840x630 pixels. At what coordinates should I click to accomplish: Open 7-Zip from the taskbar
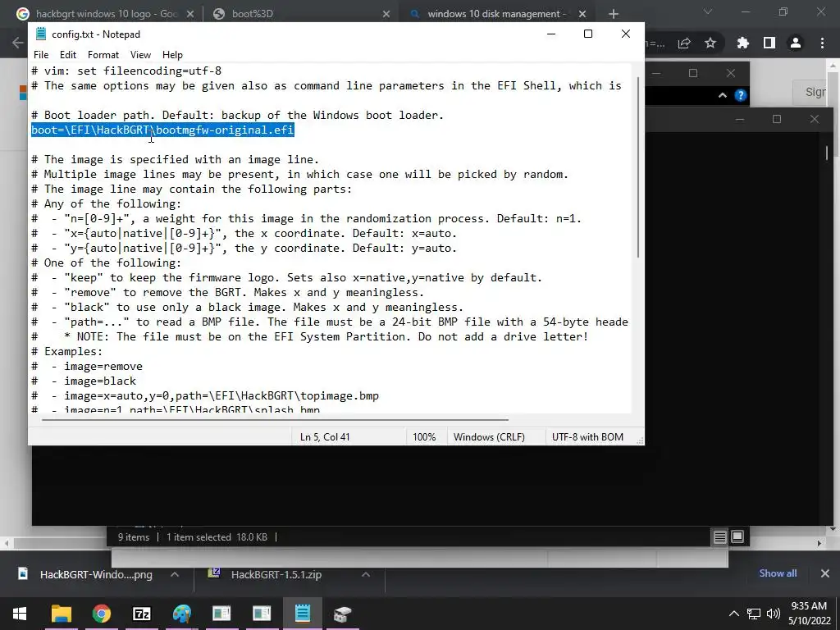(141, 614)
